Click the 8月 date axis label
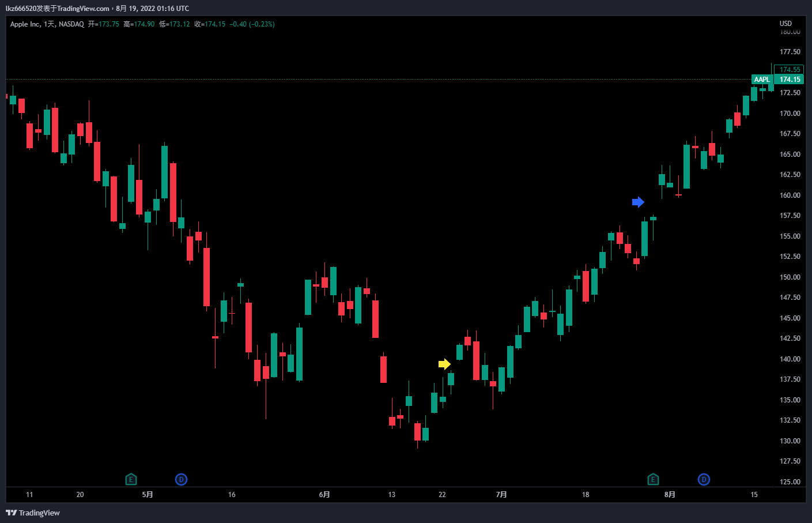The width and height of the screenshot is (812, 523). click(670, 495)
